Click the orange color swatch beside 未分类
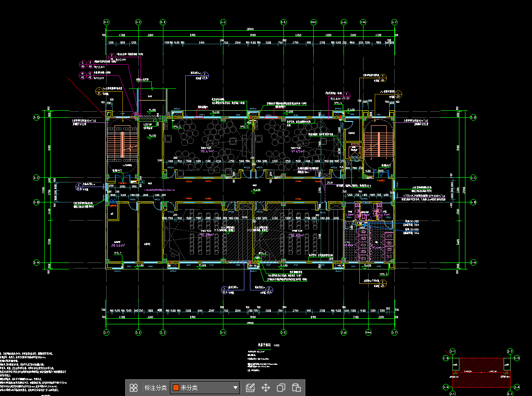532x396 pixels. 176,388
